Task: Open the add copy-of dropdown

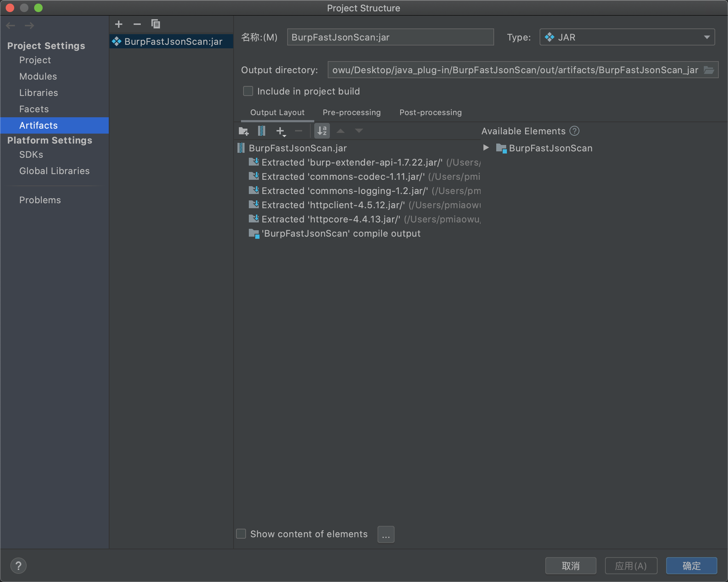Action: click(x=281, y=131)
